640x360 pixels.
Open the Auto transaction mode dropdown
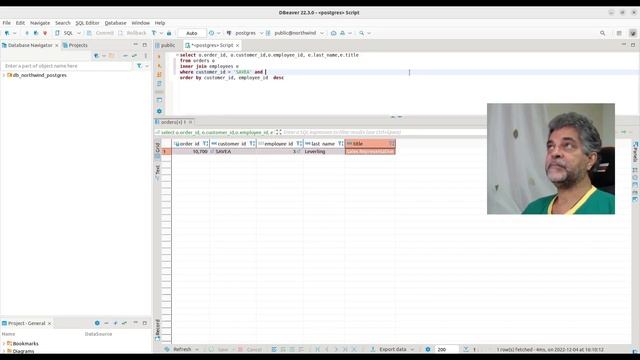pos(192,33)
